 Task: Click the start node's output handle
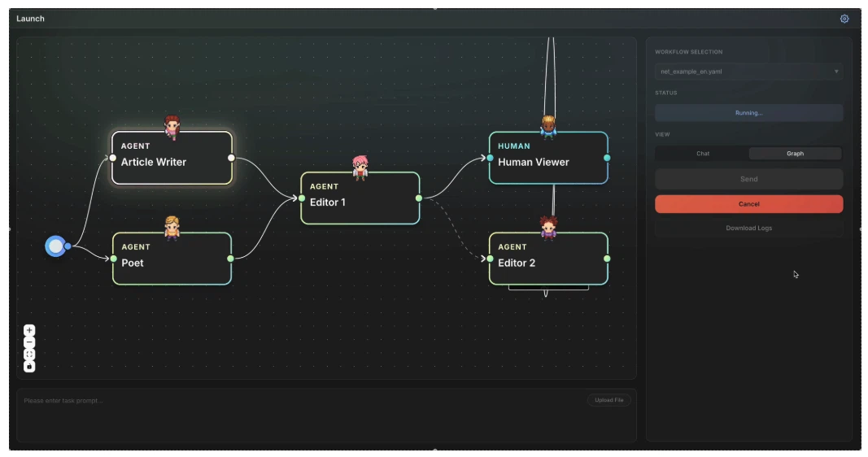(x=68, y=246)
